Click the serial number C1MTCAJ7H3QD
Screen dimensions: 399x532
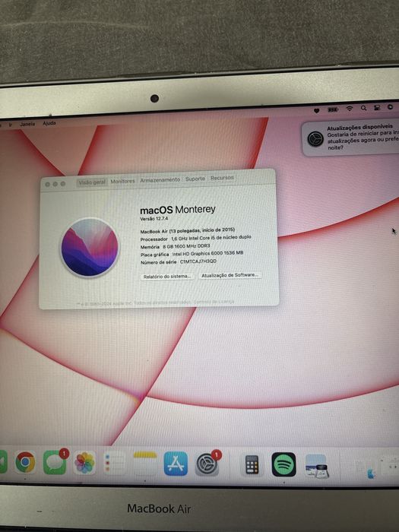point(198,261)
